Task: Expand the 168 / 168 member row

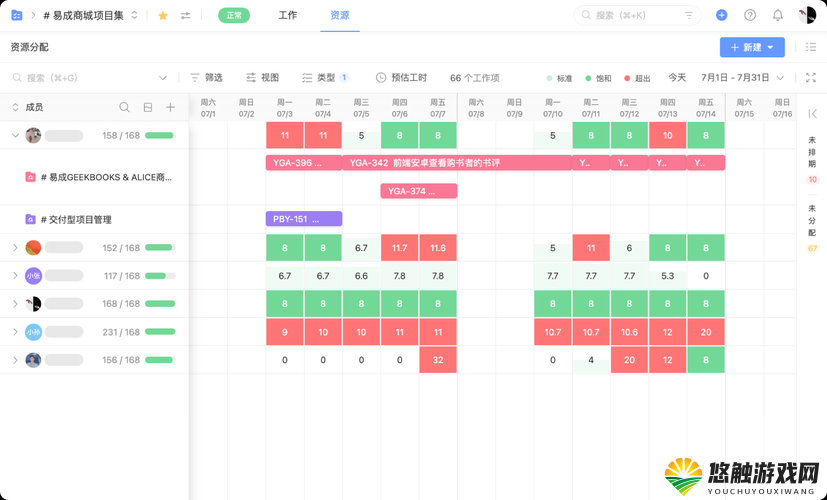Action: 15,304
